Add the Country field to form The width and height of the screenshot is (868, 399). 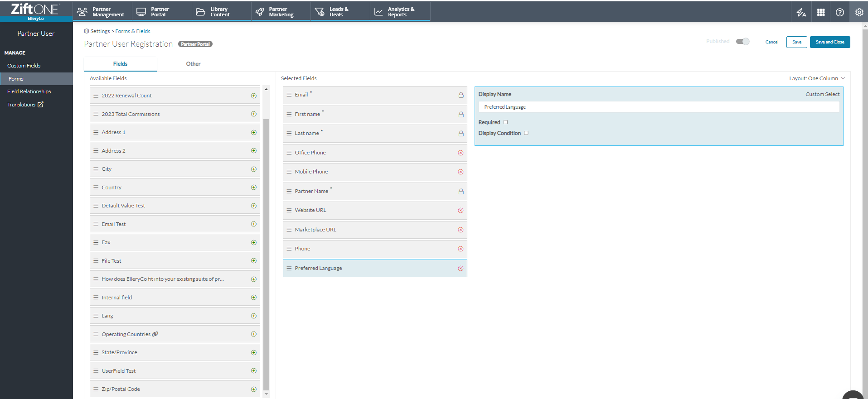[254, 187]
